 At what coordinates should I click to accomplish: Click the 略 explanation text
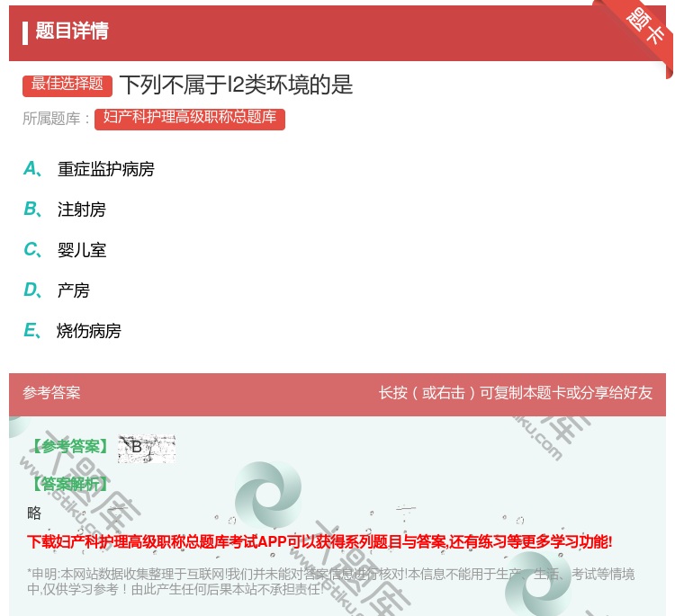pos(34,513)
